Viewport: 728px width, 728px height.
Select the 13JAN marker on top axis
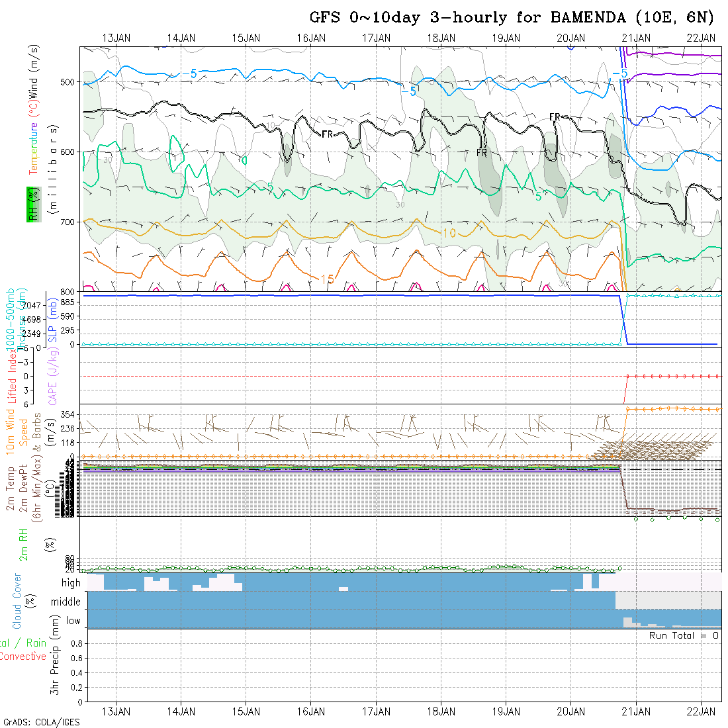coord(116,38)
